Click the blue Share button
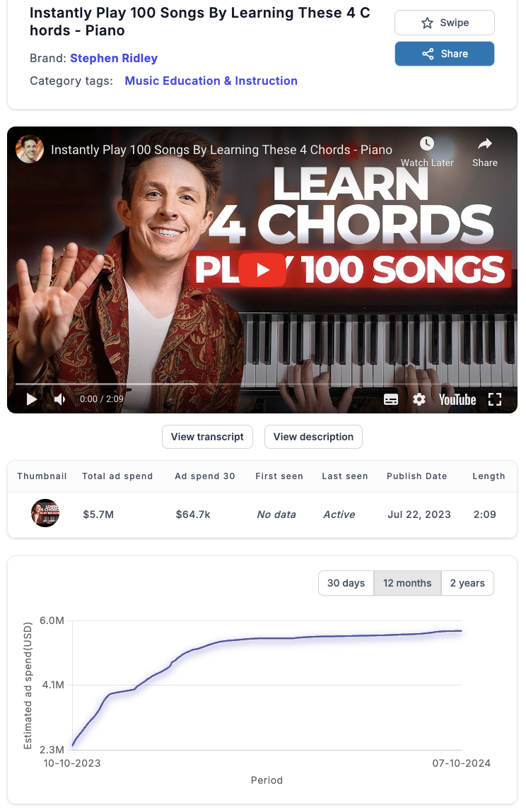The image size is (526, 812). (x=444, y=54)
